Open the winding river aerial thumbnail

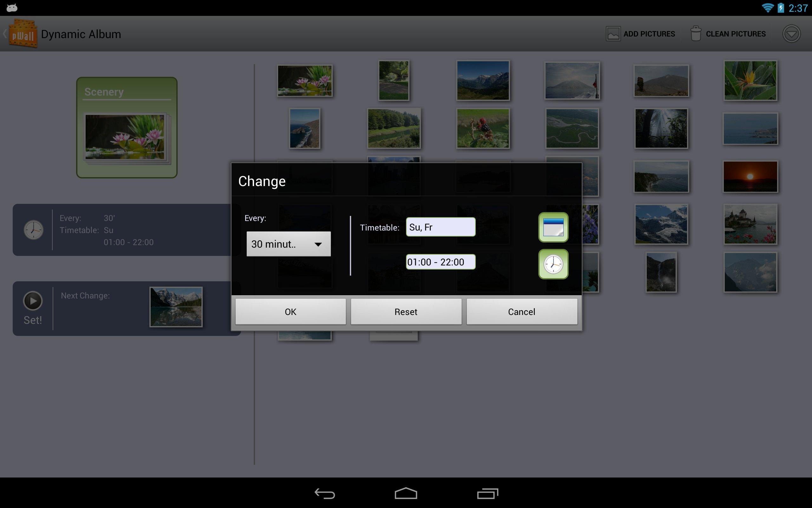[572, 128]
